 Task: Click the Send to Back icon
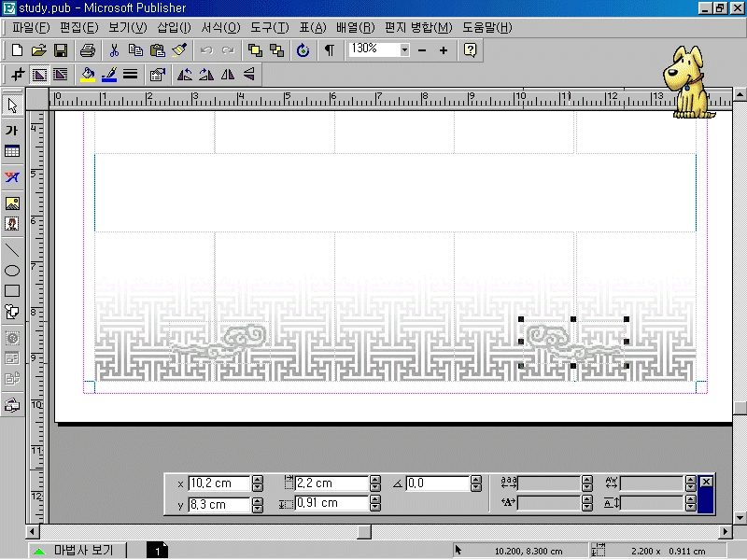click(x=276, y=50)
